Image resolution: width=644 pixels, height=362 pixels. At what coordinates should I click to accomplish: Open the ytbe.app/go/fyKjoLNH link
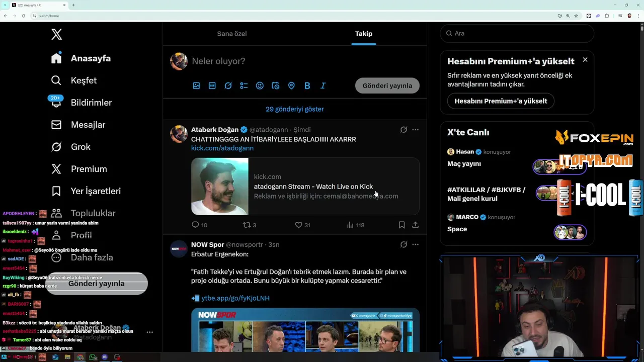point(235,298)
